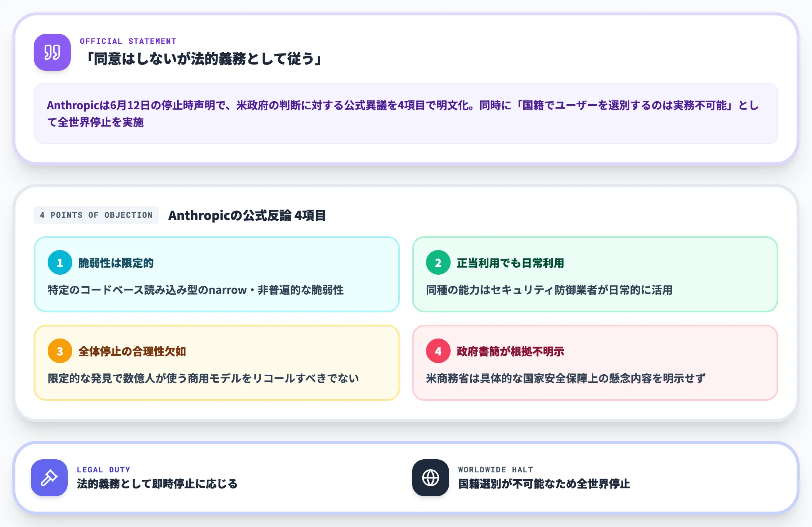812x527 pixels.
Task: Click text 米商務省は具体的な国家安全保障上の懸念内容を明示せず
Action: [x=566, y=378]
